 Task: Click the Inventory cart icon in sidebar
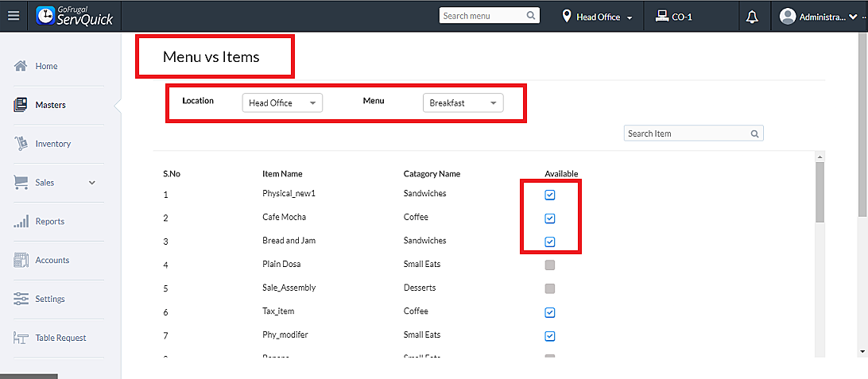pyautogui.click(x=21, y=144)
